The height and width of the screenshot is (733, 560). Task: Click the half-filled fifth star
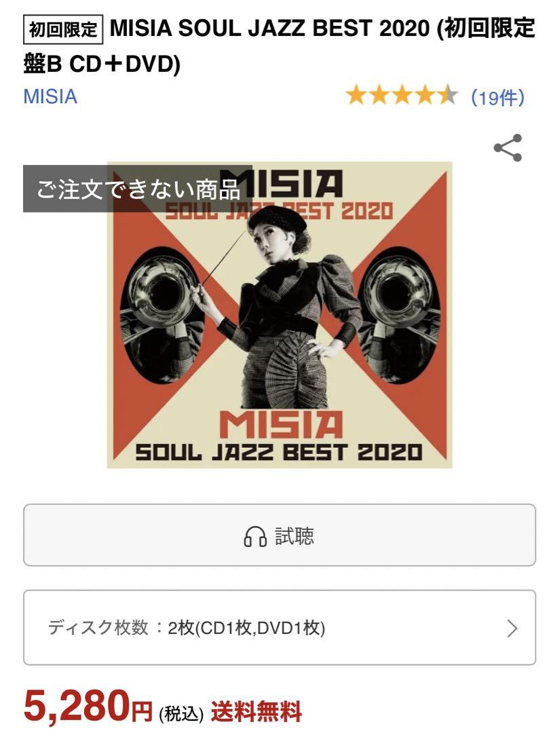pyautogui.click(x=447, y=96)
